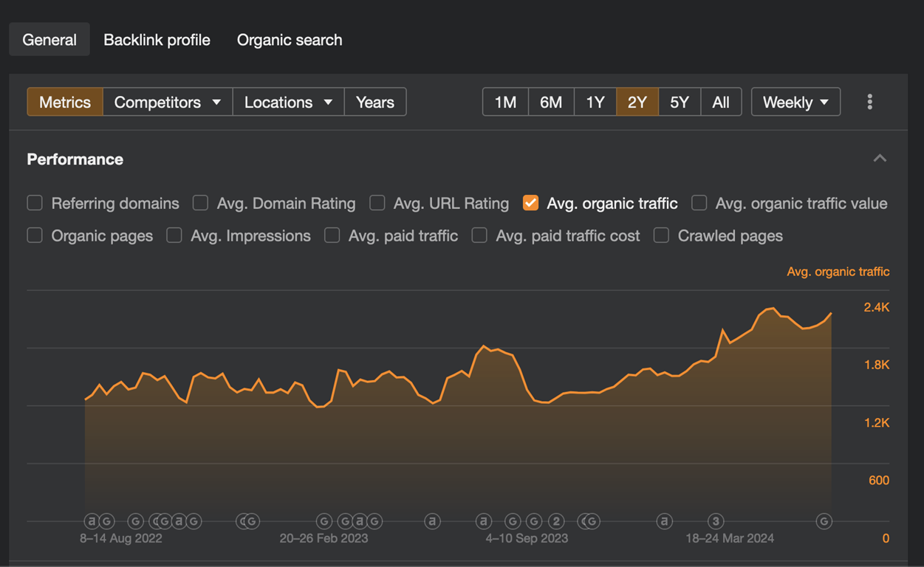Enable the Crawled pages checkbox

coord(661,236)
